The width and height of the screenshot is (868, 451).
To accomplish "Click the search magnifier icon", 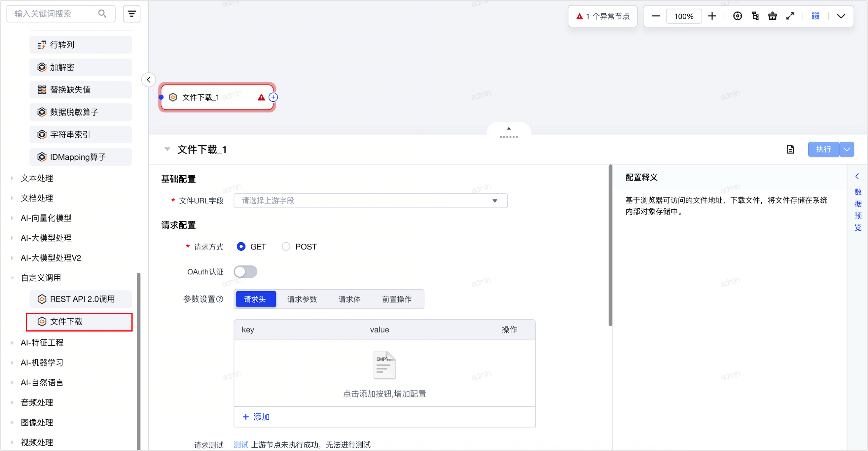I will point(102,14).
